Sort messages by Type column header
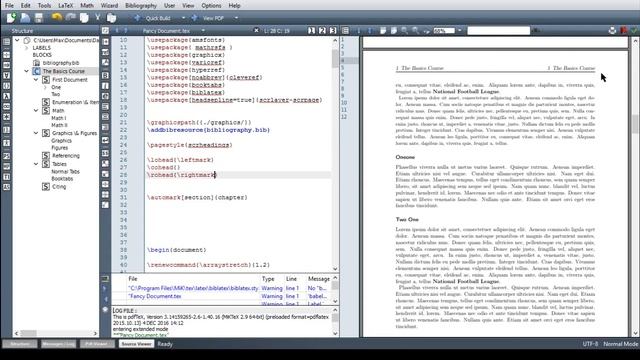The width and height of the screenshot is (640, 360). tap(268, 279)
